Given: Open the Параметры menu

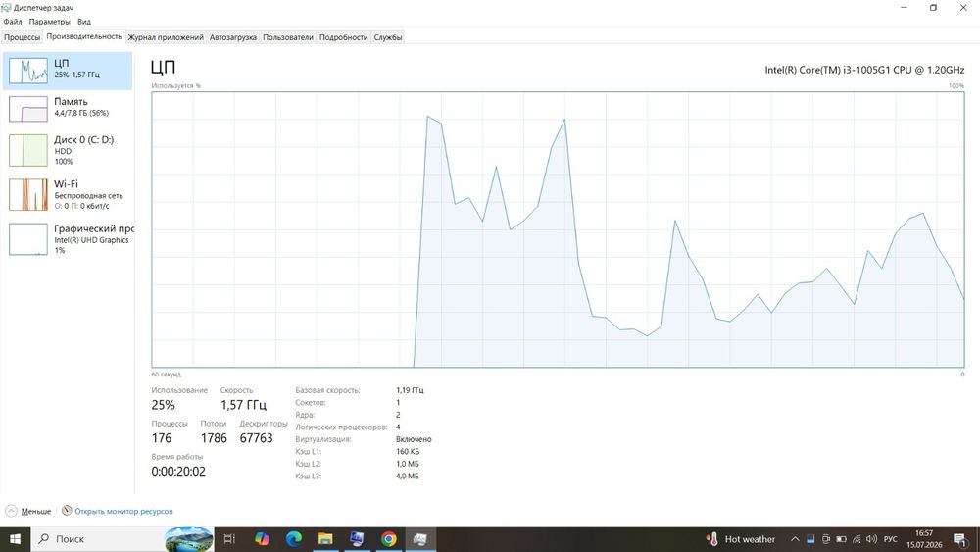Looking at the screenshot, I should point(49,22).
